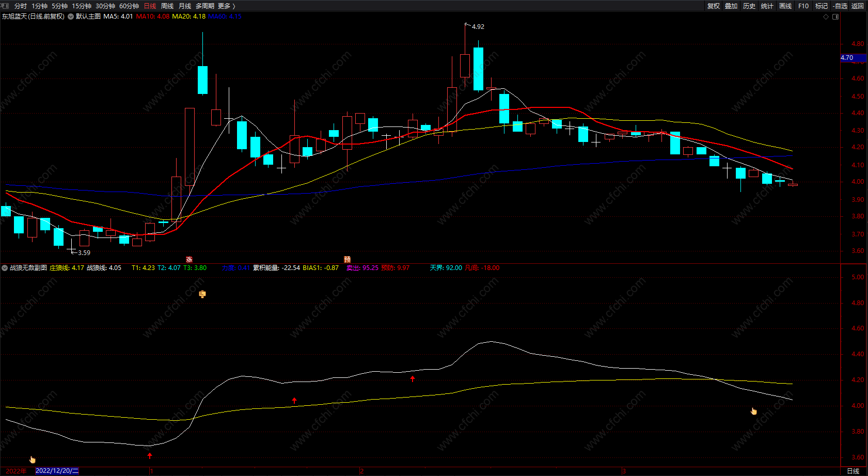868x476 pixels.
Task: Click the -自选 watchlist button
Action: click(x=840, y=6)
